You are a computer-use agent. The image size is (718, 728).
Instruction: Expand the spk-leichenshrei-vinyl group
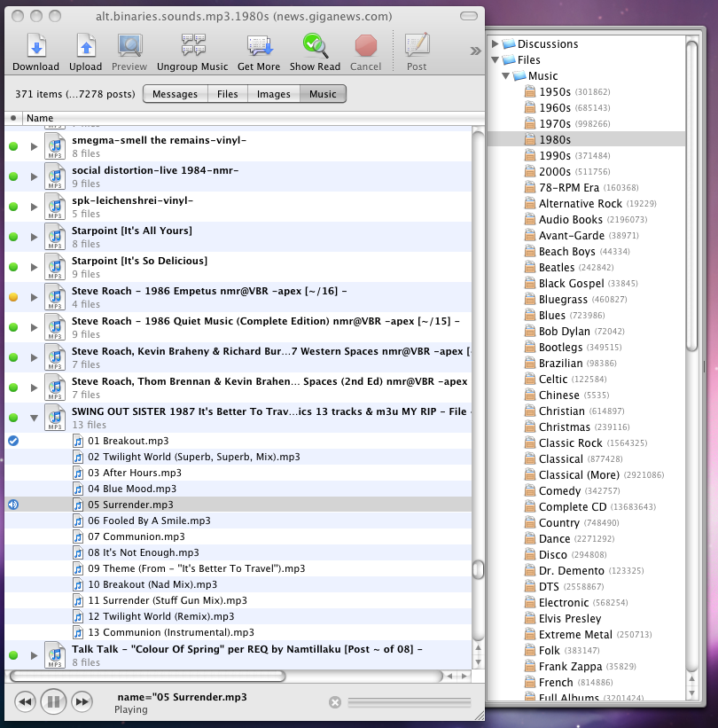coord(34,207)
